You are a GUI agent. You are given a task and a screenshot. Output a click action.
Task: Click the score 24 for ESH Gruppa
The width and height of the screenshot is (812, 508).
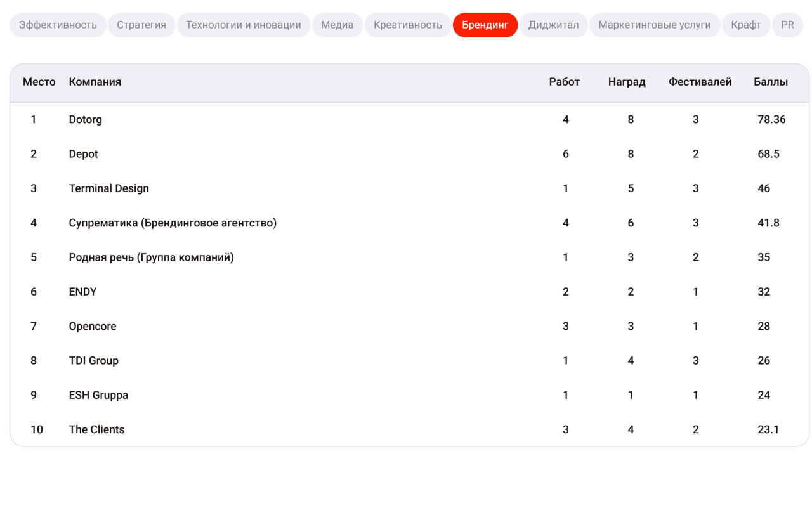pos(764,395)
